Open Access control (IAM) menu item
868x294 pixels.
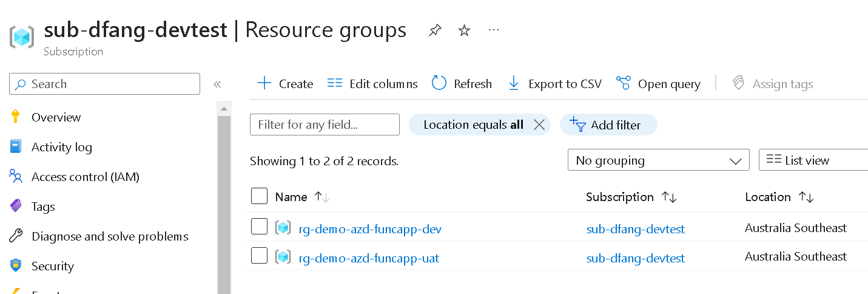click(86, 177)
